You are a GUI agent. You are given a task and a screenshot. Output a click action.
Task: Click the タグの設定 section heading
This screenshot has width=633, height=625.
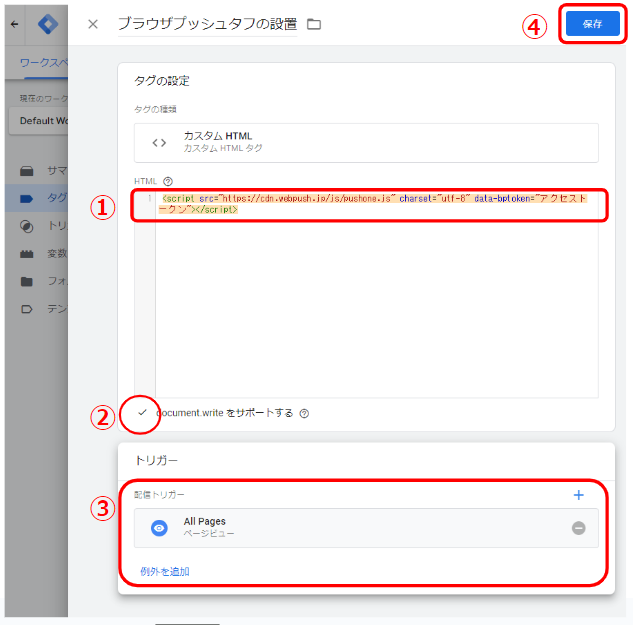coord(161,81)
